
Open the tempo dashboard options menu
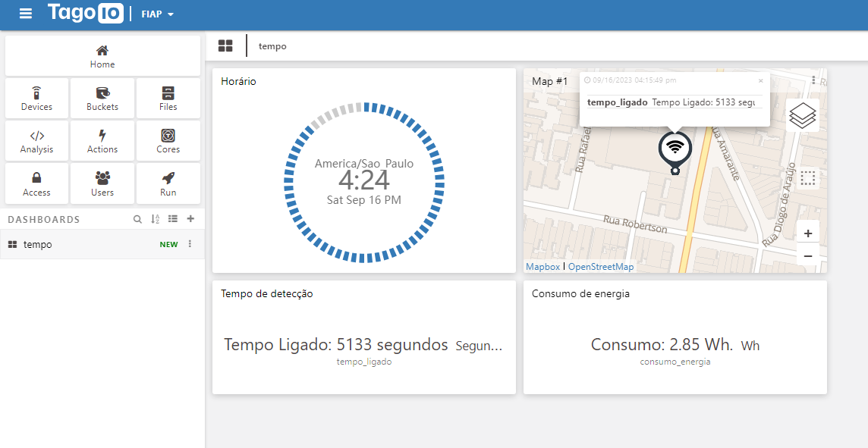(x=190, y=244)
